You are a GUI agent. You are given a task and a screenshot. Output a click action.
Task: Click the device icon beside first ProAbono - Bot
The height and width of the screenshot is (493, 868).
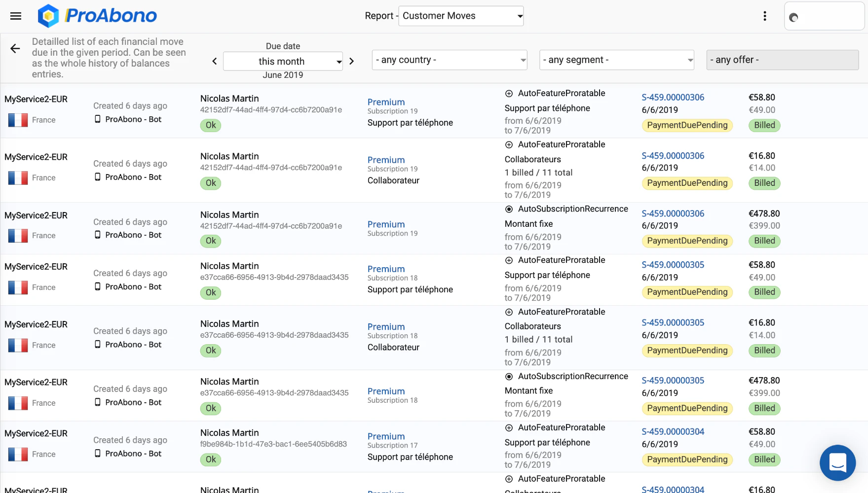click(98, 119)
